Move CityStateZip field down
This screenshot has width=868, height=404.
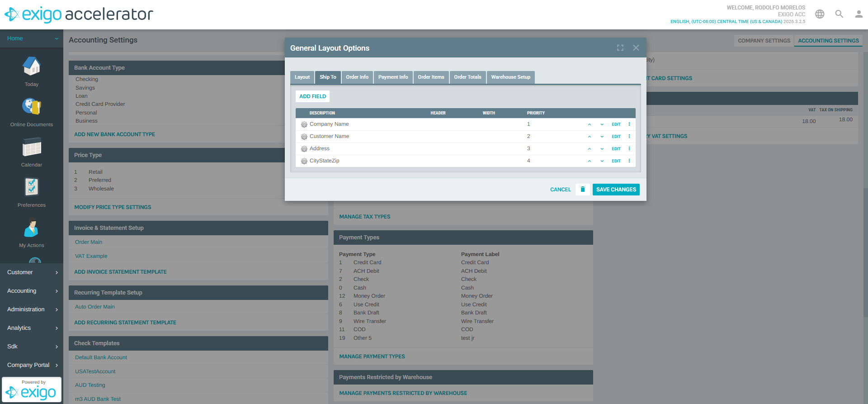602,161
